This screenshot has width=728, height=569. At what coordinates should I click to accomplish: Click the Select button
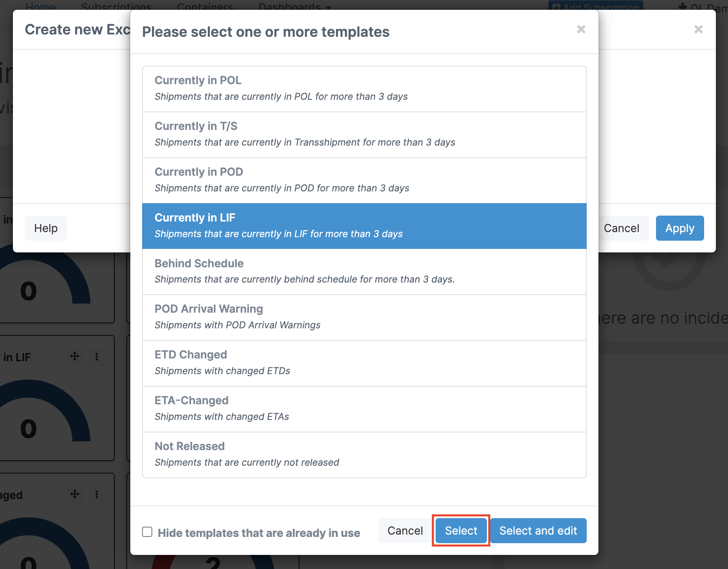[x=461, y=531]
